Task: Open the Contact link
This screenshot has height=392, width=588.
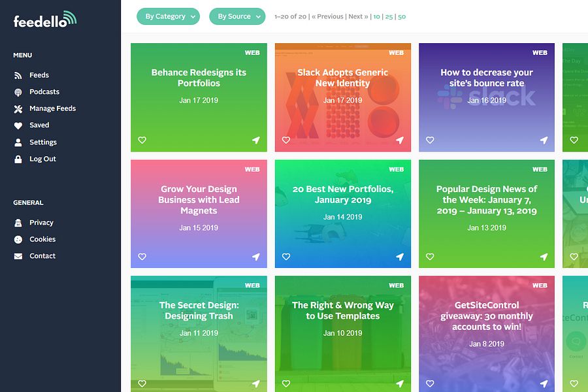Action: (42, 256)
